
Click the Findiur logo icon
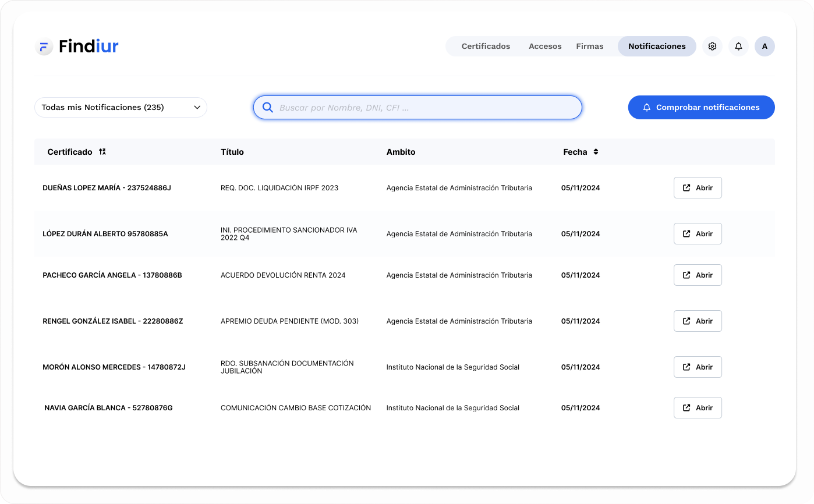coord(44,47)
